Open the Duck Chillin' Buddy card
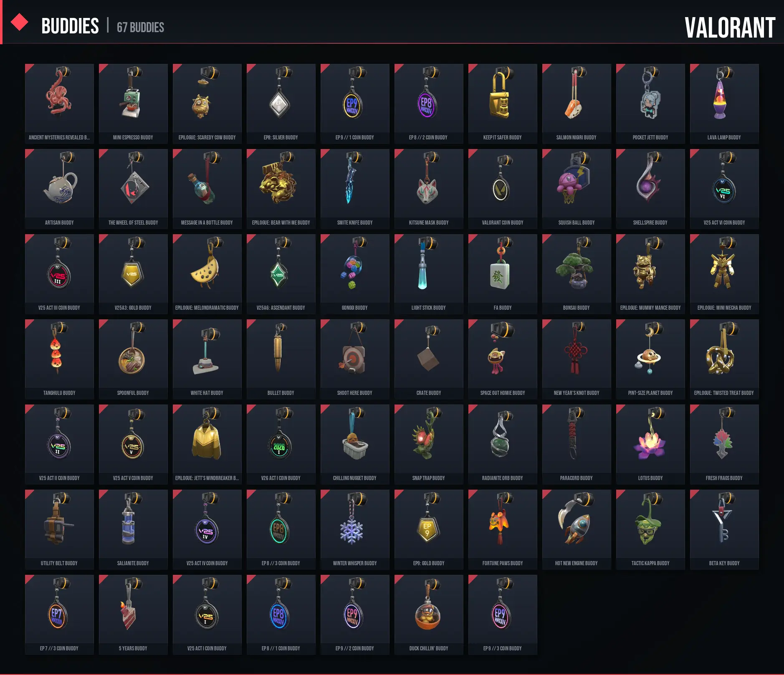The height and width of the screenshot is (675, 784). [429, 614]
